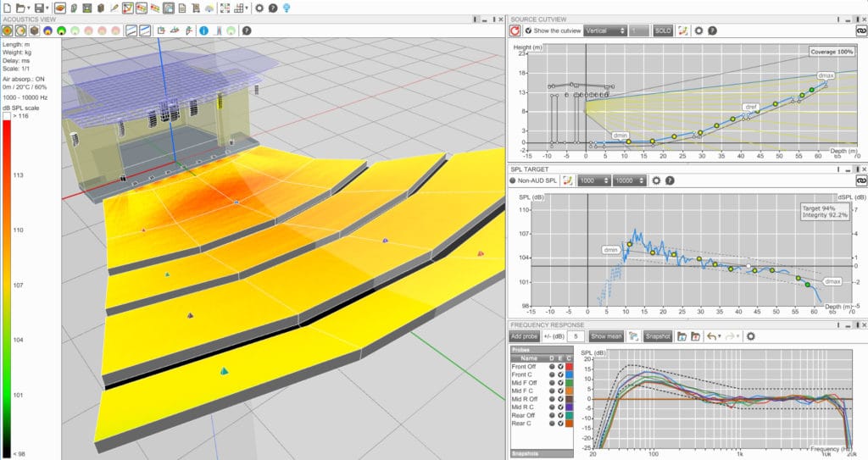The image size is (868, 460).
Task: Open the 10000 Hz upper frequency dropdown
Action: [x=631, y=180]
